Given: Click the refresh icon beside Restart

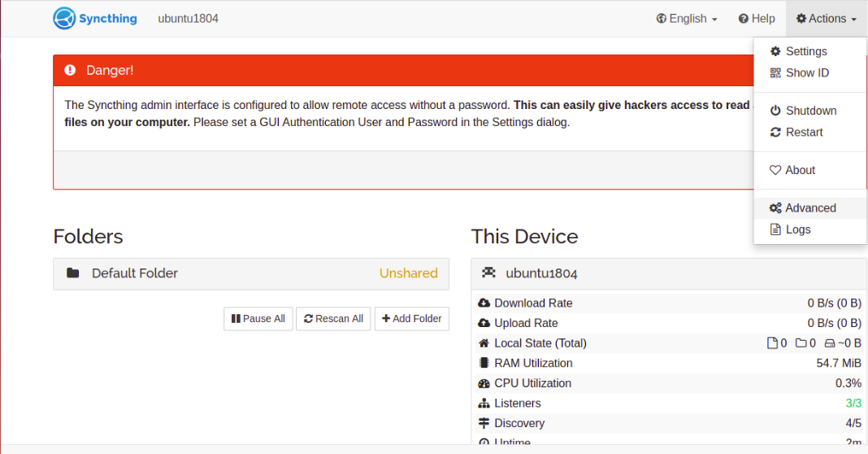Looking at the screenshot, I should [x=775, y=133].
